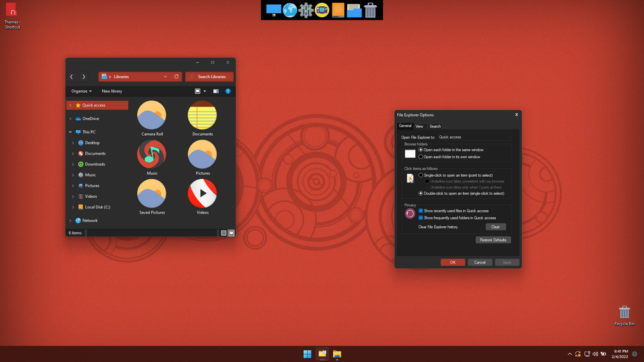Click the Search Libraries field
This screenshot has height=362, width=644.
(x=210, y=77)
